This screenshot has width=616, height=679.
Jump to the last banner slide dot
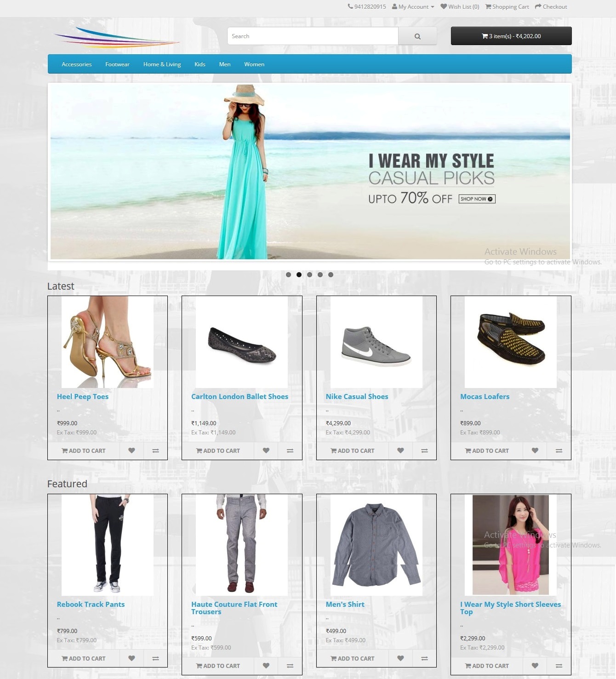(x=331, y=274)
